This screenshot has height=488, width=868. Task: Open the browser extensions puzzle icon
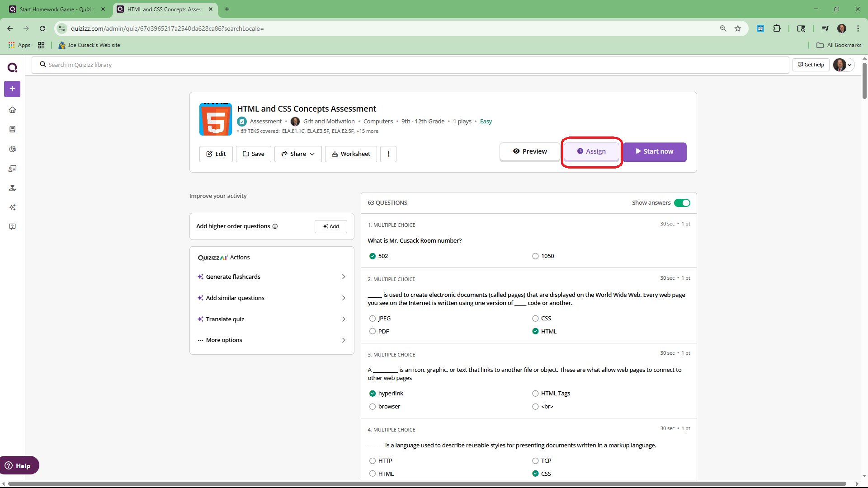(x=777, y=28)
